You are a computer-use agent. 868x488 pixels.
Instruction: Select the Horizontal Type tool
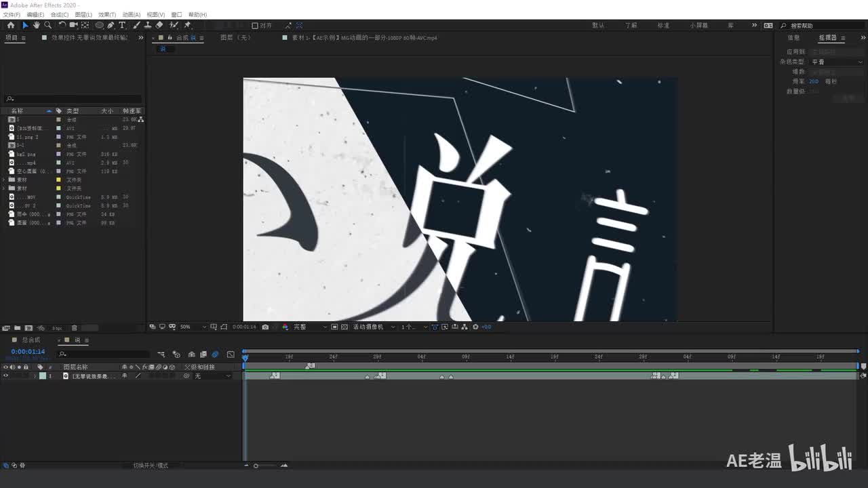pyautogui.click(x=122, y=25)
